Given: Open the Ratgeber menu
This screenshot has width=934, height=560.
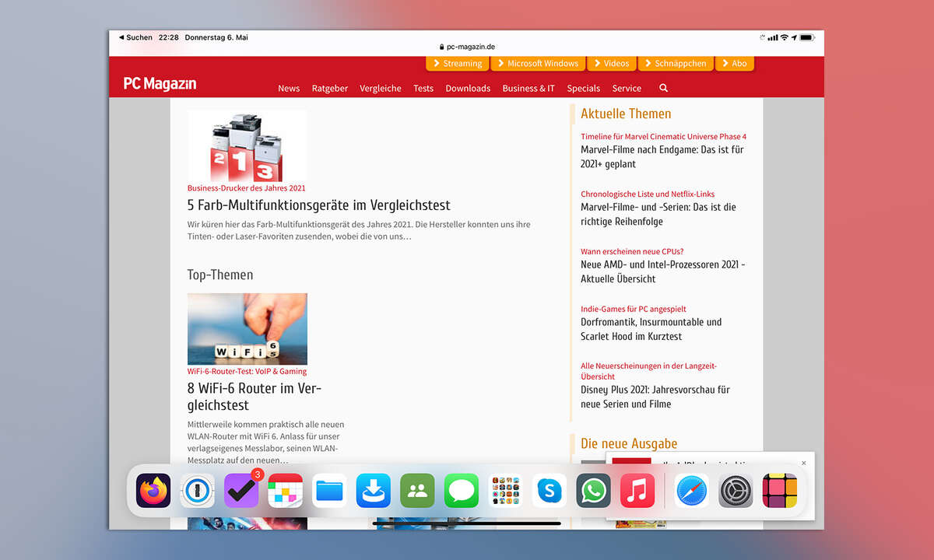Looking at the screenshot, I should point(330,88).
